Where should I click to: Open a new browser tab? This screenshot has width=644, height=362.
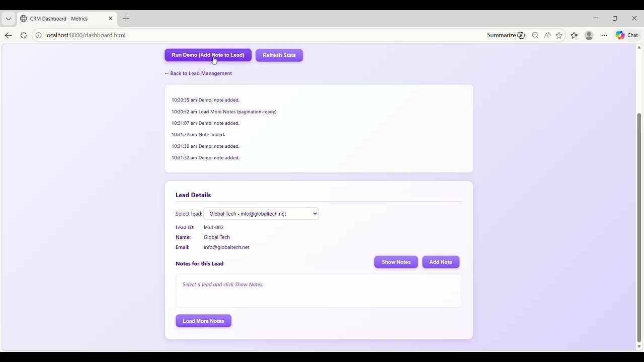126,19
